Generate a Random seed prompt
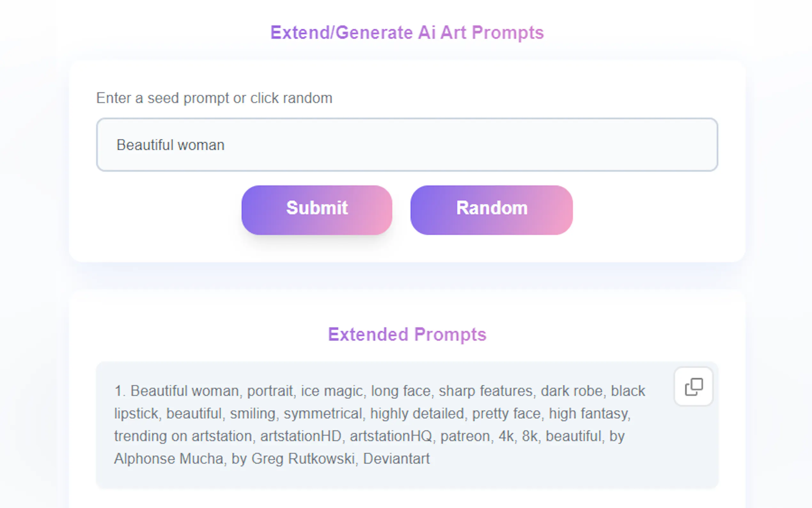Viewport: 812px width, 508px height. 491,210
